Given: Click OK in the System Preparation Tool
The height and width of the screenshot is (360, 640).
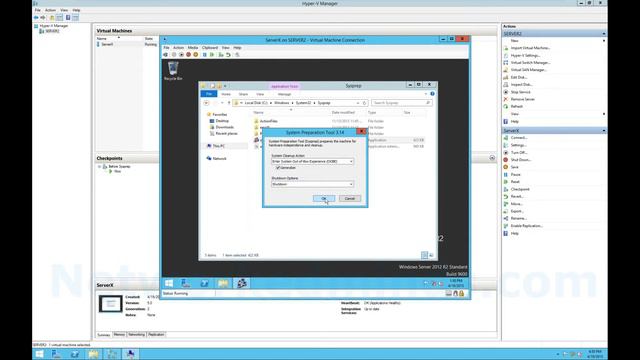Looking at the screenshot, I should [x=324, y=199].
